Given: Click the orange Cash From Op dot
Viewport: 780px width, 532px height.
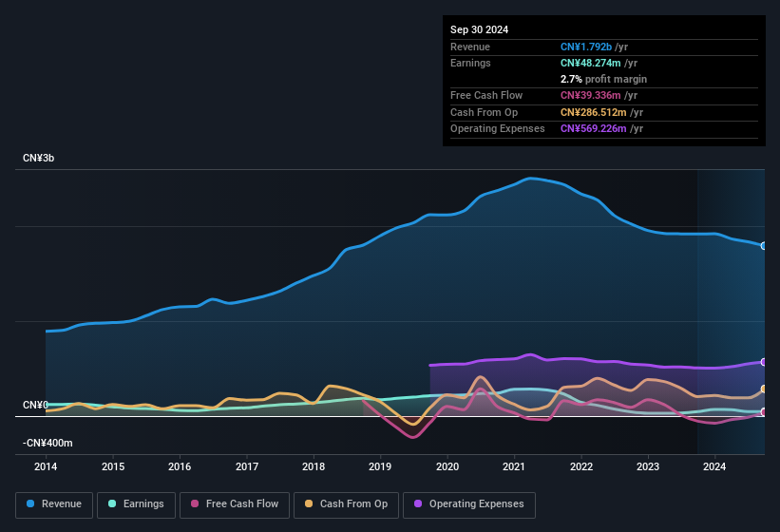Looking at the screenshot, I should pyautogui.click(x=310, y=504).
